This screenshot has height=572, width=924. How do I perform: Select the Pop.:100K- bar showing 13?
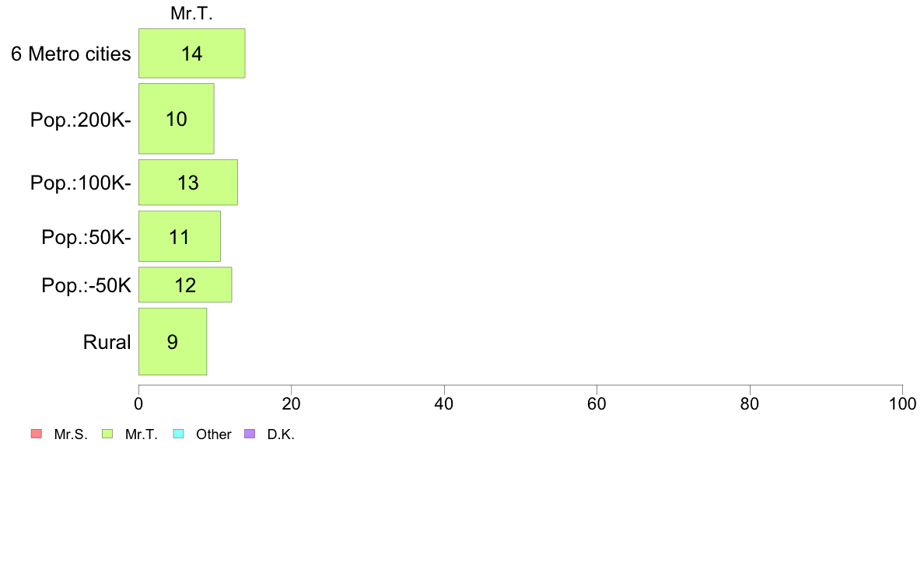[x=188, y=182]
